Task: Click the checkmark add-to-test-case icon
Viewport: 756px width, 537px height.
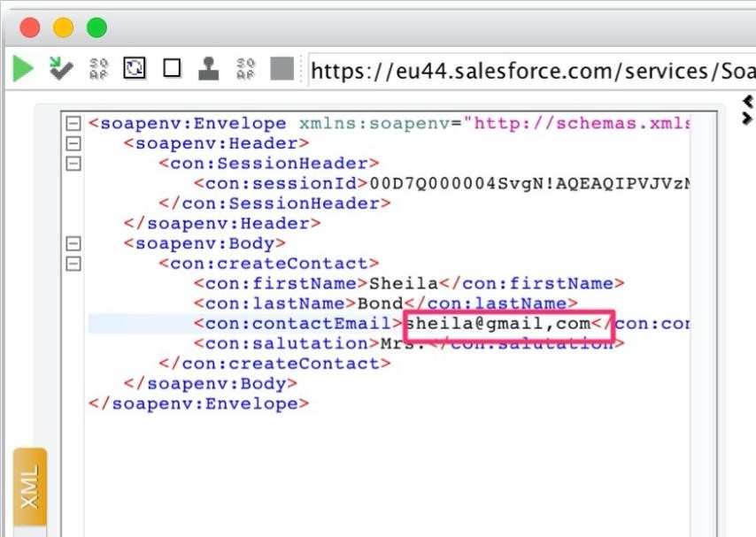Action: (x=61, y=69)
